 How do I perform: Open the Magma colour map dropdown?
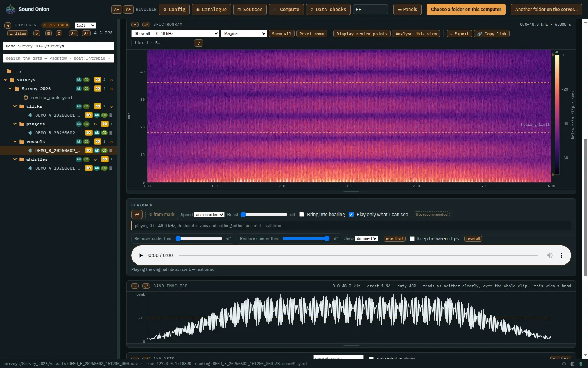coord(244,33)
